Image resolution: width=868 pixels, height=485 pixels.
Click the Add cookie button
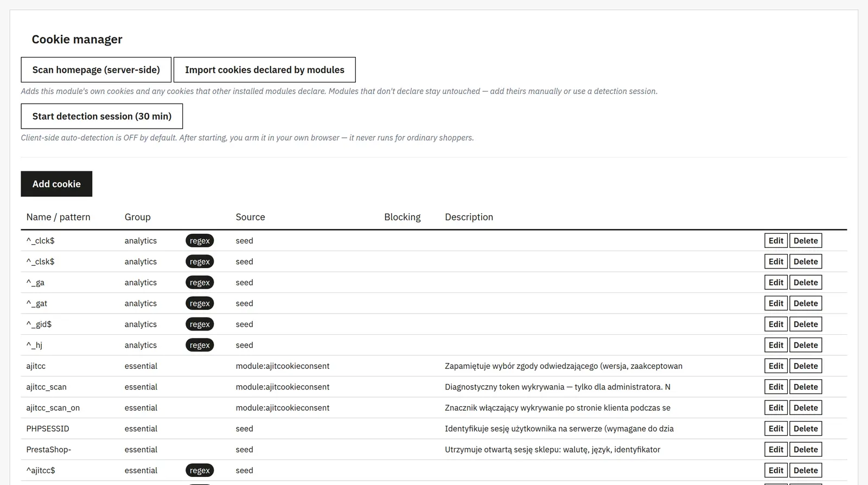click(56, 184)
